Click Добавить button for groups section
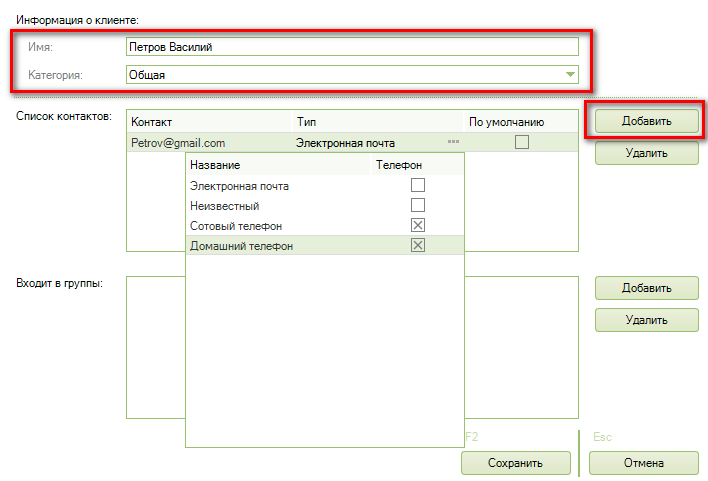 click(646, 288)
